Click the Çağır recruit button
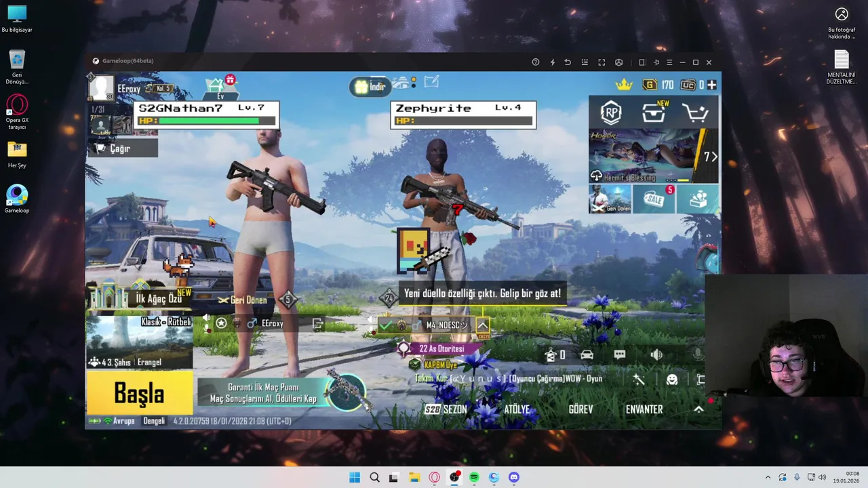Image resolution: width=868 pixels, height=488 pixels. (123, 148)
